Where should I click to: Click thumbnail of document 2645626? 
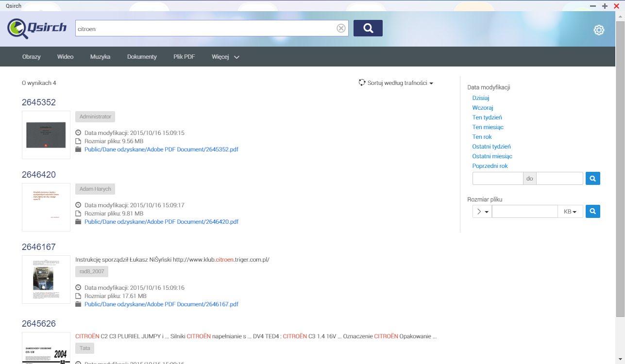(46, 348)
